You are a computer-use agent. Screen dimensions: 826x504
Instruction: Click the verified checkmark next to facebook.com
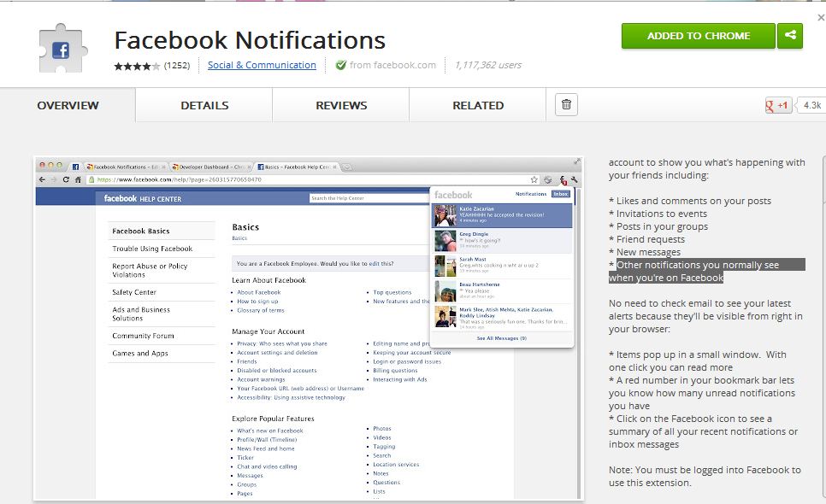click(x=340, y=64)
